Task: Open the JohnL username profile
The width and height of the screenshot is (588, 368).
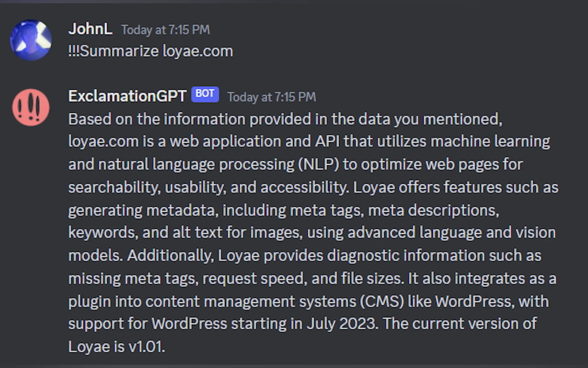Action: click(90, 29)
